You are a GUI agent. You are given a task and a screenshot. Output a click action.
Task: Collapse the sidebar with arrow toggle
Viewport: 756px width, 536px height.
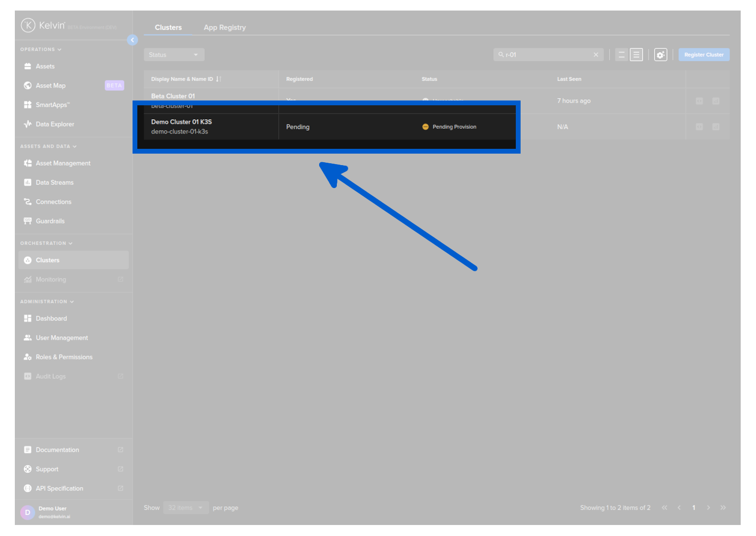coord(133,40)
